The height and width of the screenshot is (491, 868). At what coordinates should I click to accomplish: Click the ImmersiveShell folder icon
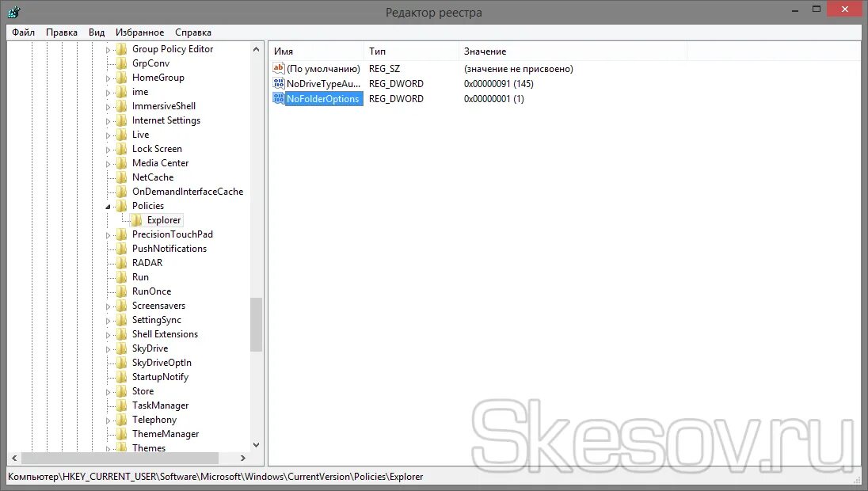[x=121, y=106]
